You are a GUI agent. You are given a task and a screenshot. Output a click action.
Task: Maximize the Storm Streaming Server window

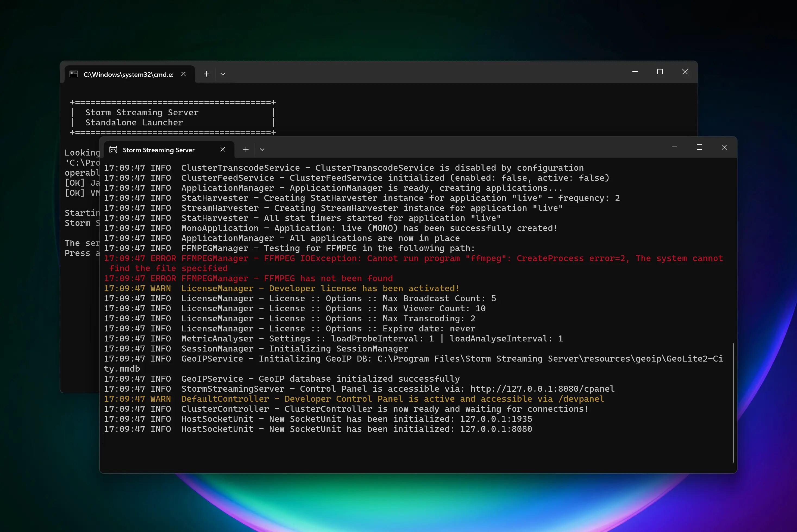(x=699, y=147)
